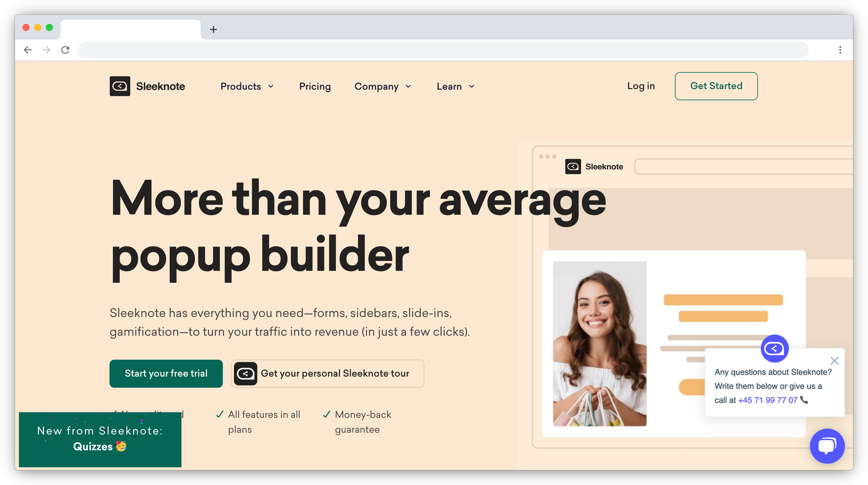Click the Sleeknote logo icon in header
Viewport: 868px width, 485px height.
(x=120, y=86)
